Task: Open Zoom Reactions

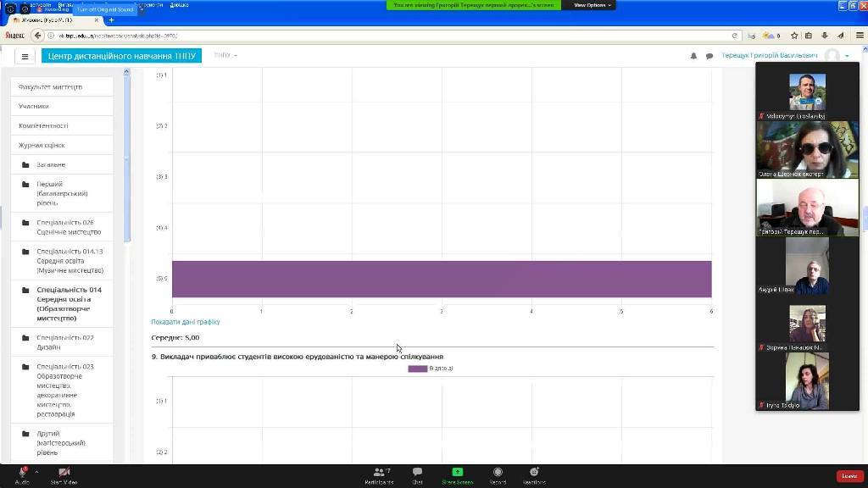Action: pyautogui.click(x=534, y=475)
